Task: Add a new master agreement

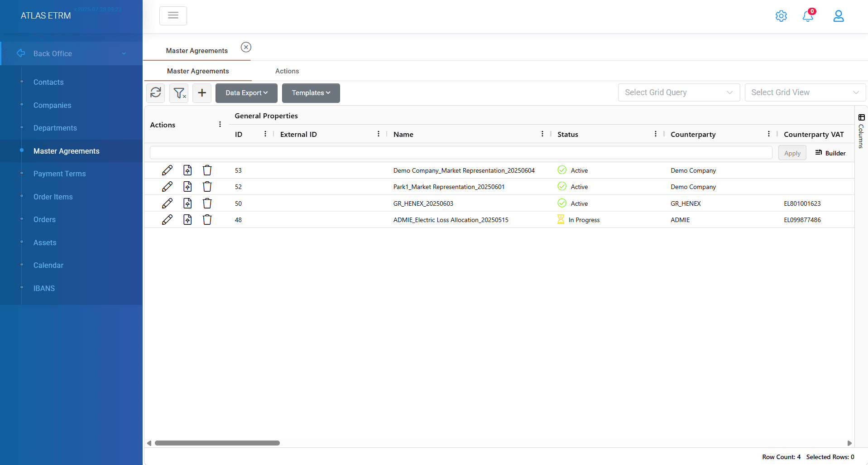Action: point(202,92)
